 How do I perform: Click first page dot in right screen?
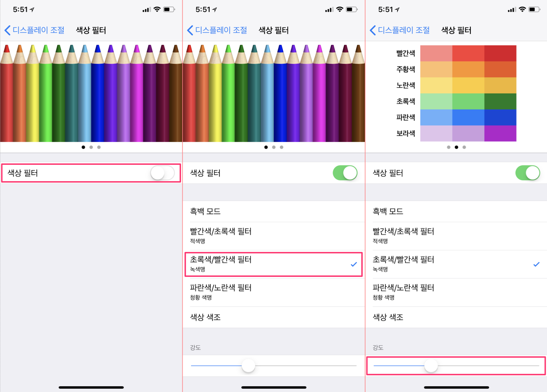pos(449,147)
